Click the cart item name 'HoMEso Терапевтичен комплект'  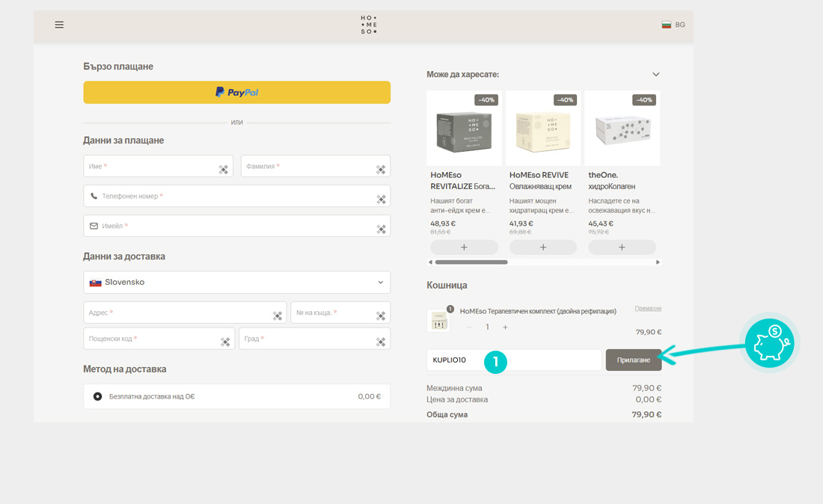coord(538,311)
